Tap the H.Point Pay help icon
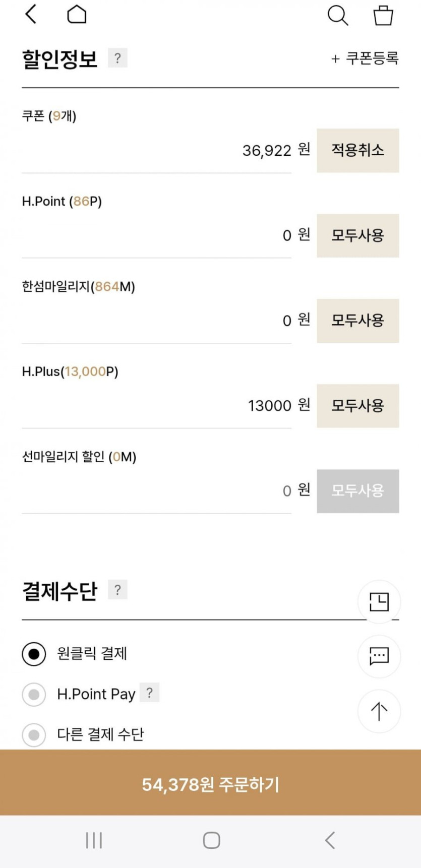 [x=149, y=693]
